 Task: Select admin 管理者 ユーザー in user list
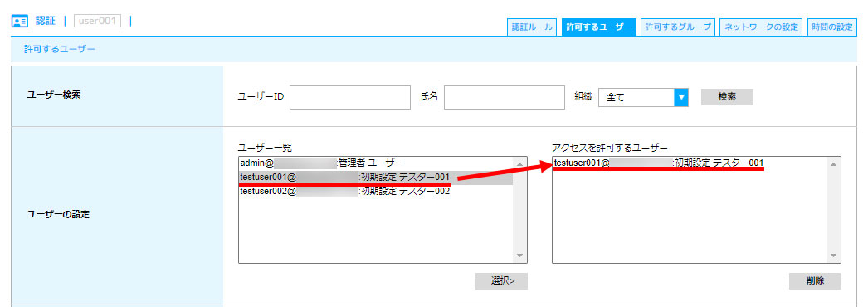coord(376,163)
